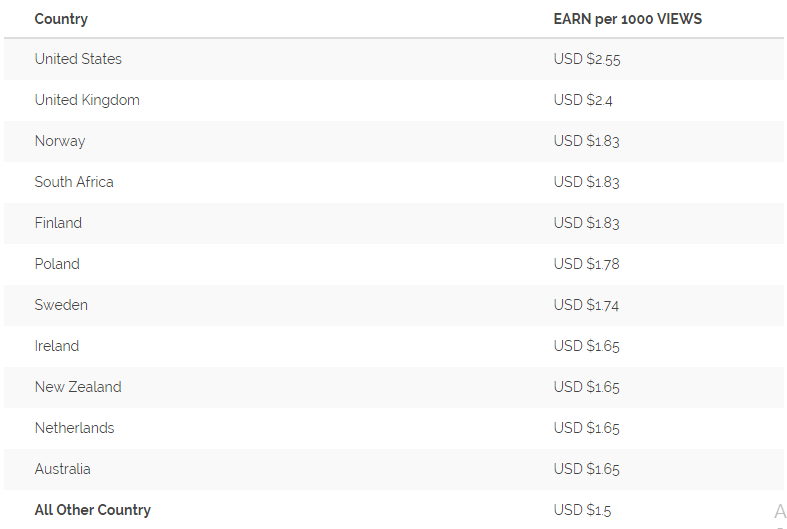787x529 pixels.
Task: Click the USD $1.74 rate cell
Action: click(586, 305)
